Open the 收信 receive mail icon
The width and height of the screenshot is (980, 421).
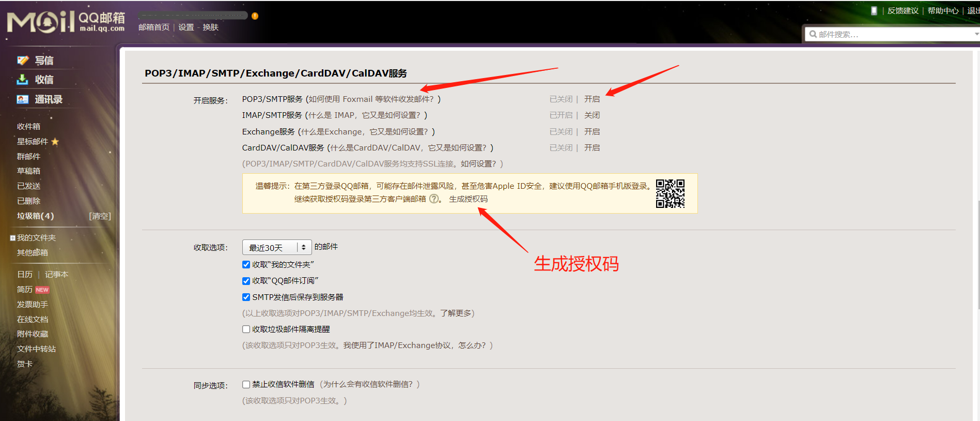click(23, 80)
